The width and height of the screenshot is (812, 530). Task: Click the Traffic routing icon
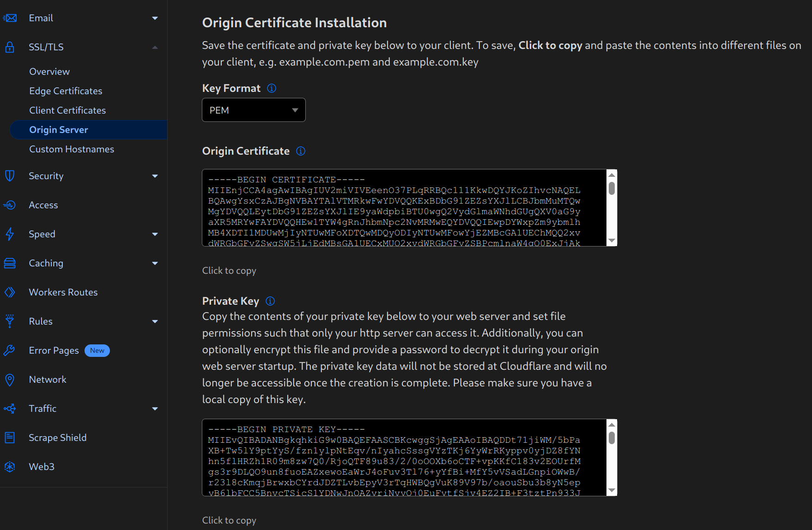(10, 409)
